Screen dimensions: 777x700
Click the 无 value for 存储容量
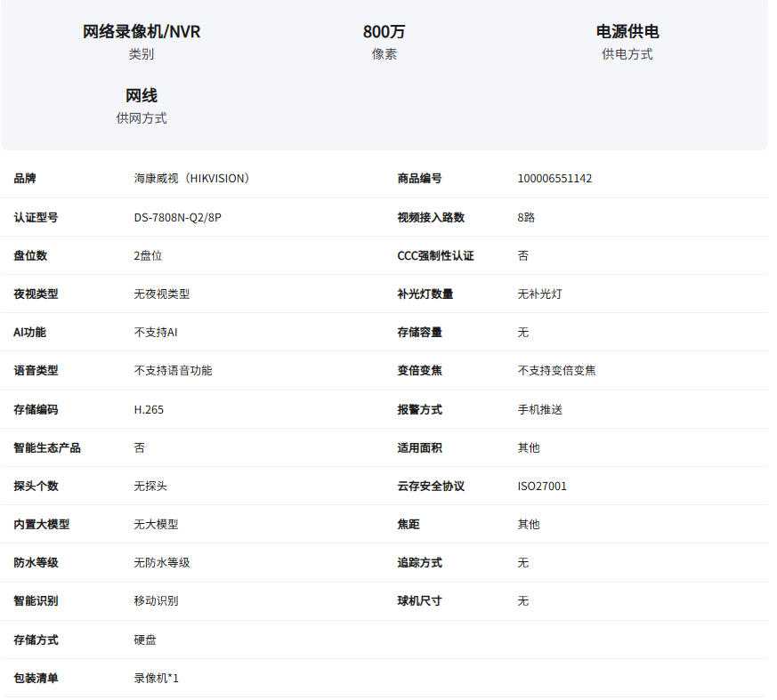point(522,332)
